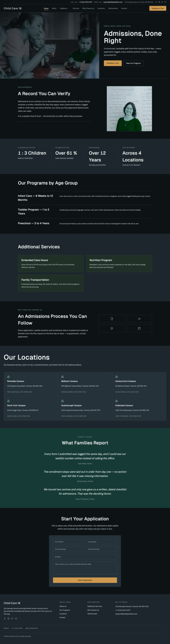Click the View Our Programs button
170x644 pixels.
[x=133, y=63]
